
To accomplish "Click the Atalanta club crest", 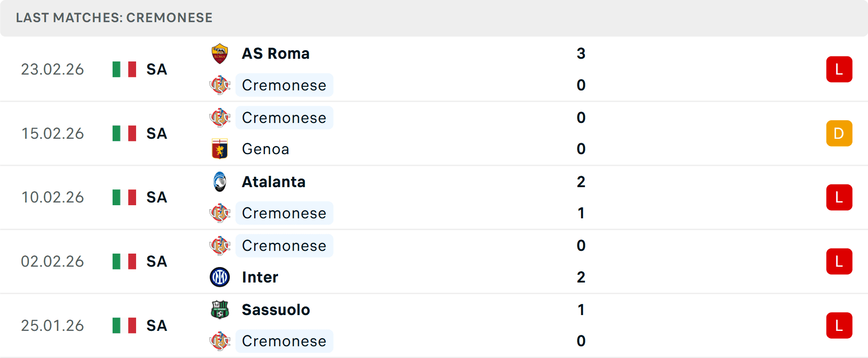I will pos(220,182).
